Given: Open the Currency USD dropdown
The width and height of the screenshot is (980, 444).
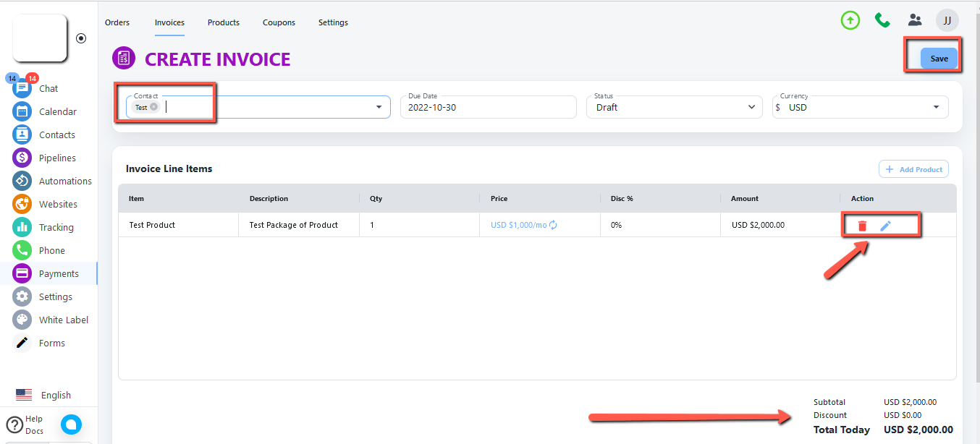Looking at the screenshot, I should [x=936, y=107].
